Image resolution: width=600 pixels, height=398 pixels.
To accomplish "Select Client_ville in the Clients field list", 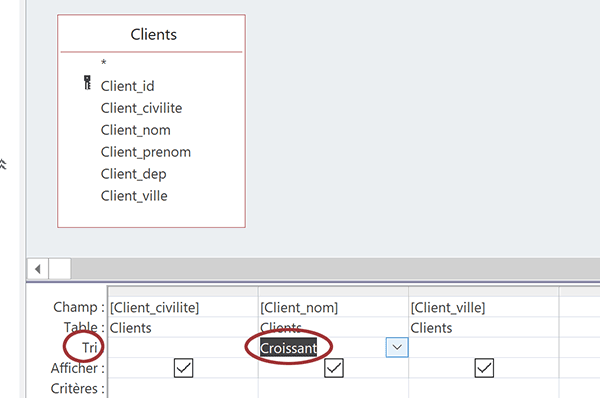I will (134, 196).
